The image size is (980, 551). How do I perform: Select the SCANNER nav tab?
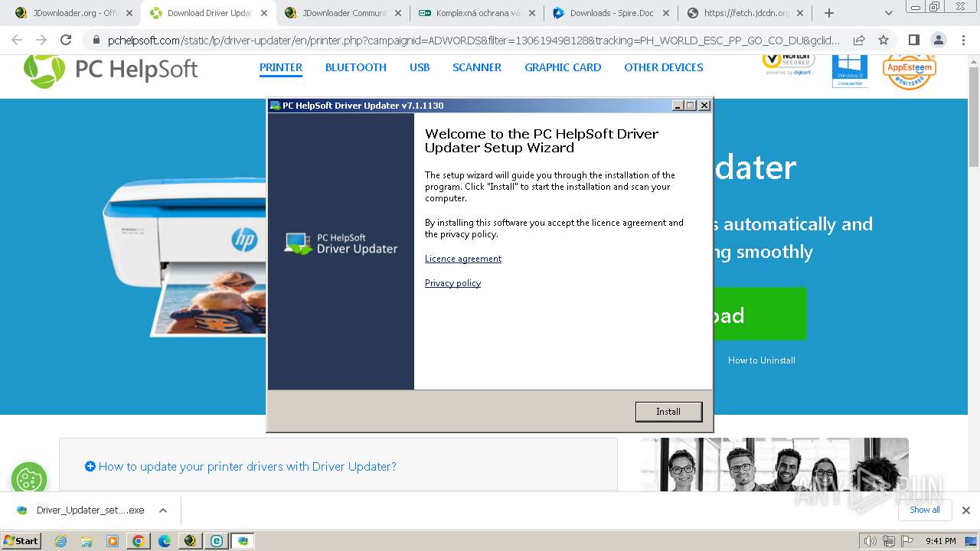(477, 67)
